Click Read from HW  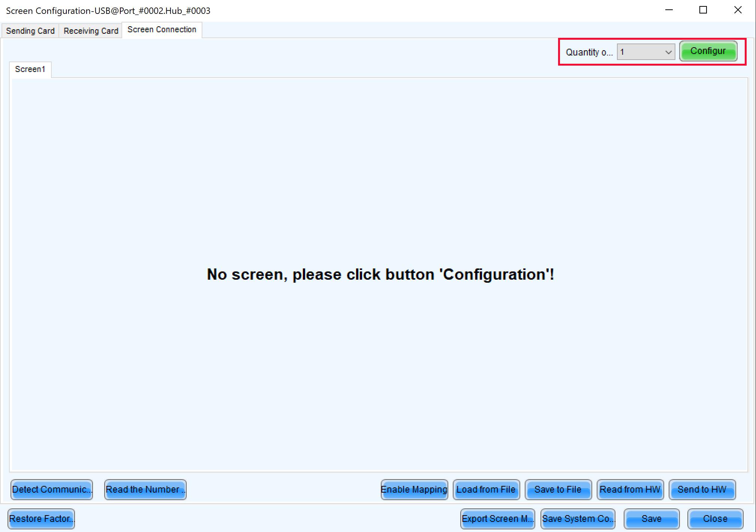[x=630, y=490]
